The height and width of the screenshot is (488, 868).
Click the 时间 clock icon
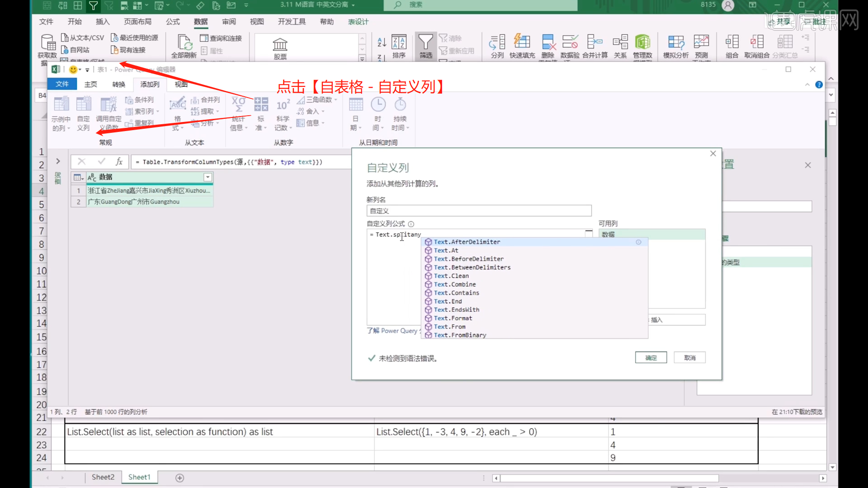(x=378, y=105)
